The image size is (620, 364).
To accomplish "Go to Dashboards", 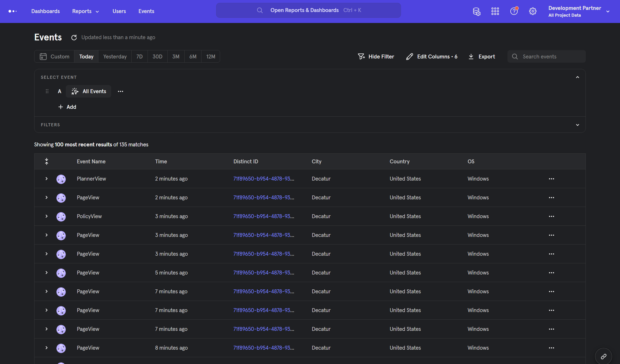I will tap(45, 11).
